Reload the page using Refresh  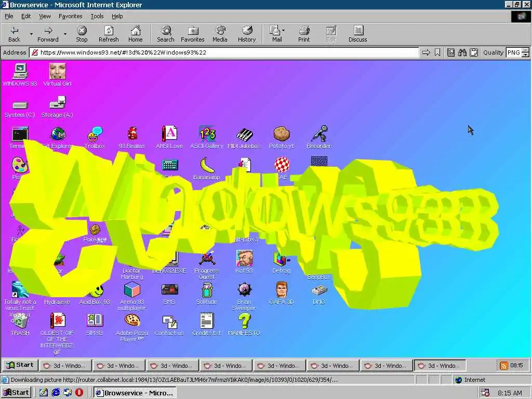point(109,34)
